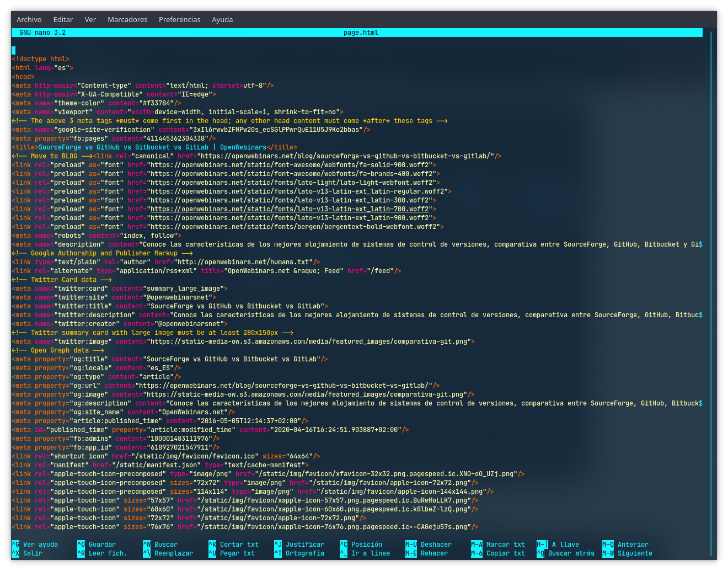Viewport: 728px width, 571px height.
Task: Open the Marcadores menu
Action: pyautogui.click(x=127, y=19)
